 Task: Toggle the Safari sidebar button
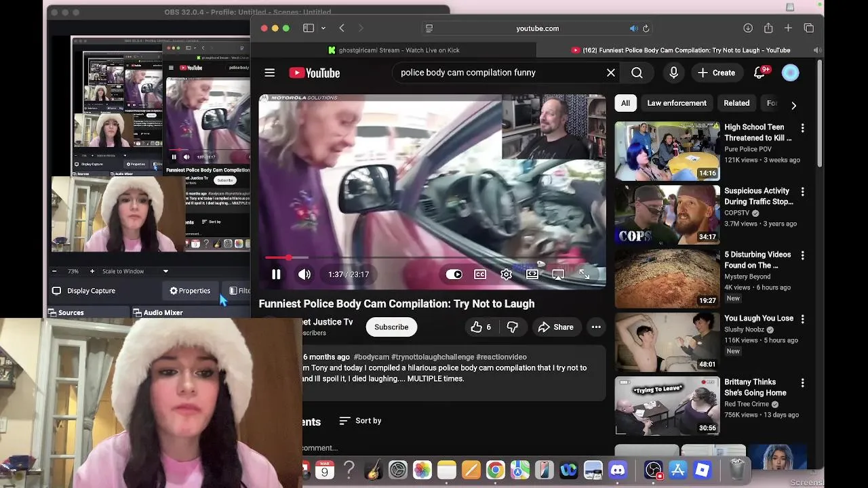click(309, 28)
